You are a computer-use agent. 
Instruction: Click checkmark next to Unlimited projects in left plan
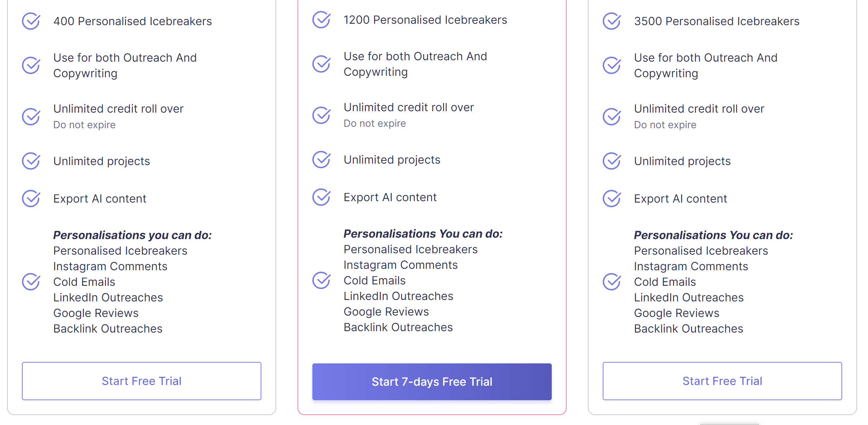coord(31,161)
